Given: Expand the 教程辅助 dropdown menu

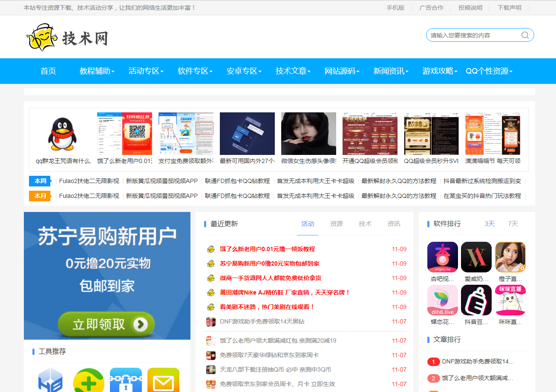Looking at the screenshot, I should click(x=97, y=71).
